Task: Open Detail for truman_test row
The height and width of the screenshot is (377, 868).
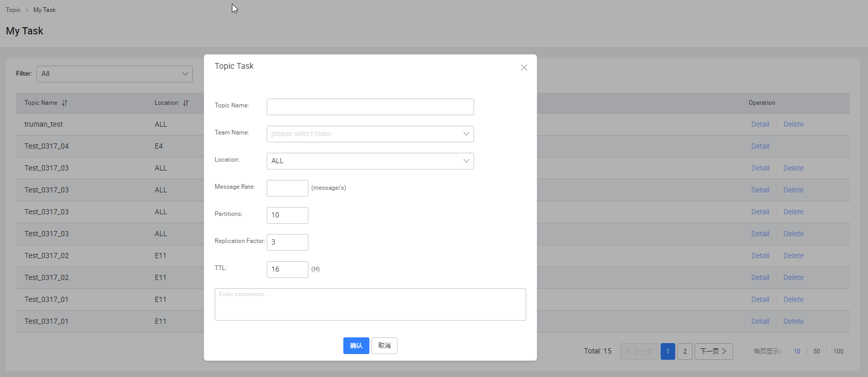Action: click(x=760, y=125)
